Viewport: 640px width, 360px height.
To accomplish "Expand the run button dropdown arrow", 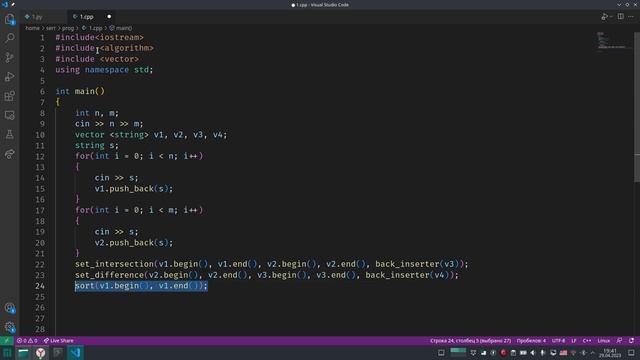I will tap(611, 16).
